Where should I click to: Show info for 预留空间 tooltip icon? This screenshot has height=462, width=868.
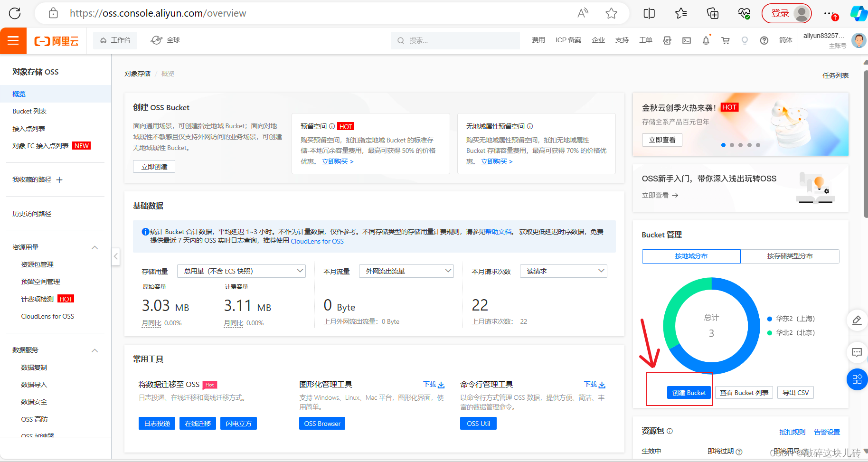(332, 126)
